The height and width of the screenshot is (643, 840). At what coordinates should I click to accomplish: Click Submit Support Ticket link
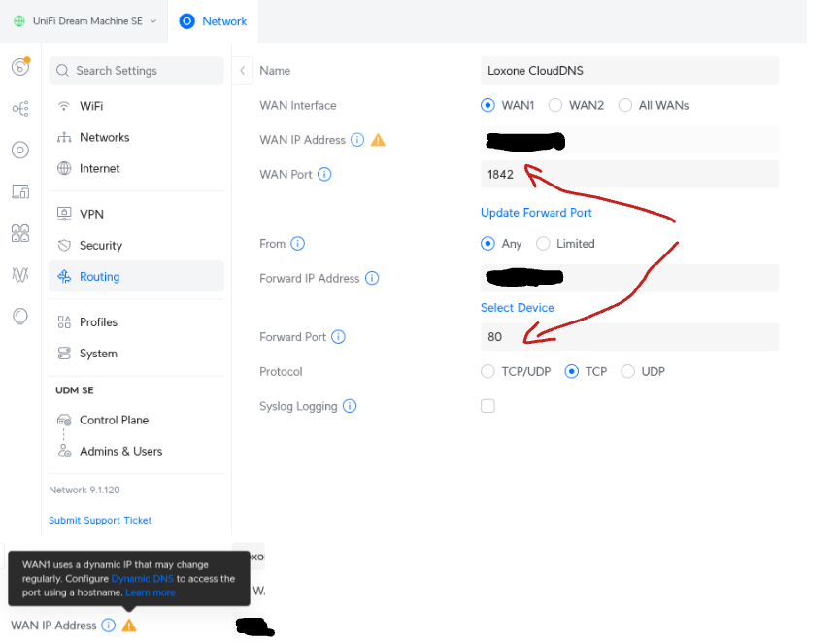(100, 521)
